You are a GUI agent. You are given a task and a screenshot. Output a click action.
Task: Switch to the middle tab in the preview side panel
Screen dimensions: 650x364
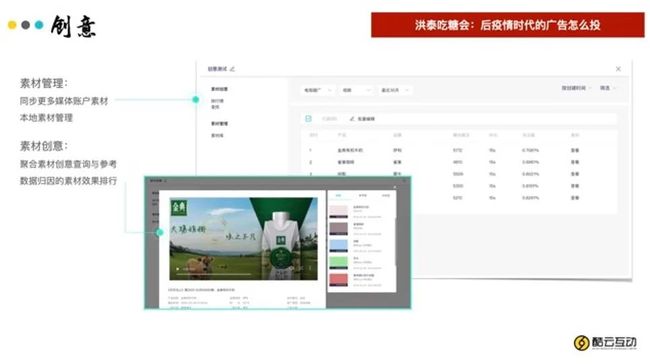tap(362, 195)
